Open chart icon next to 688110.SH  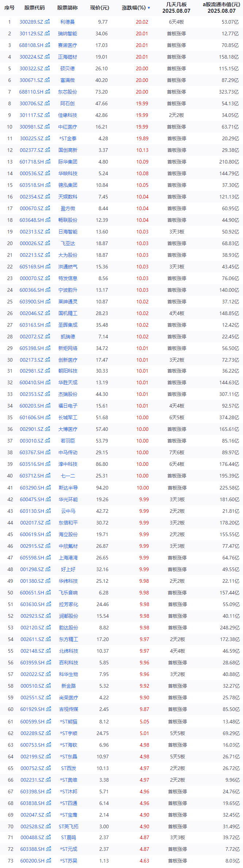click(x=47, y=92)
